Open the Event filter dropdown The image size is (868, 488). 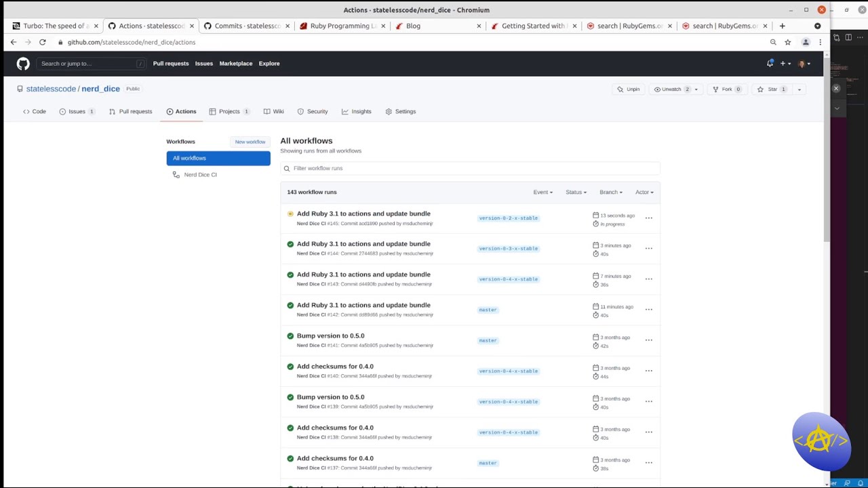click(x=542, y=192)
